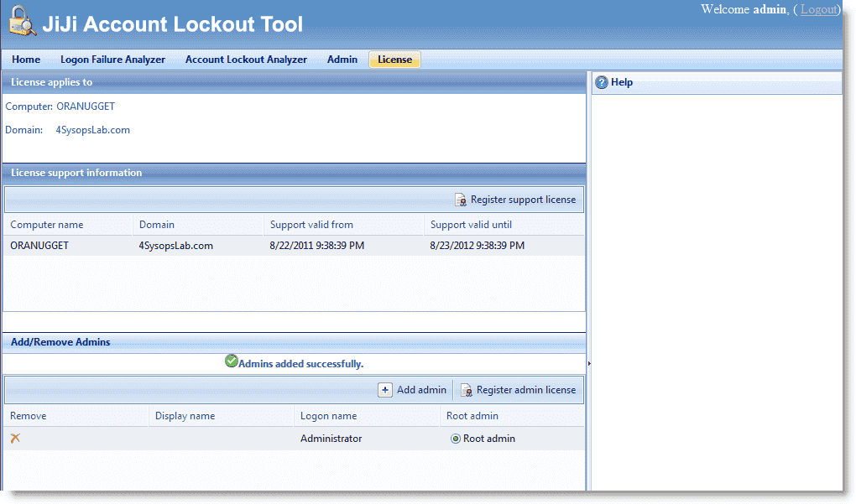Click the Logout link
856x504 pixels.
(819, 9)
